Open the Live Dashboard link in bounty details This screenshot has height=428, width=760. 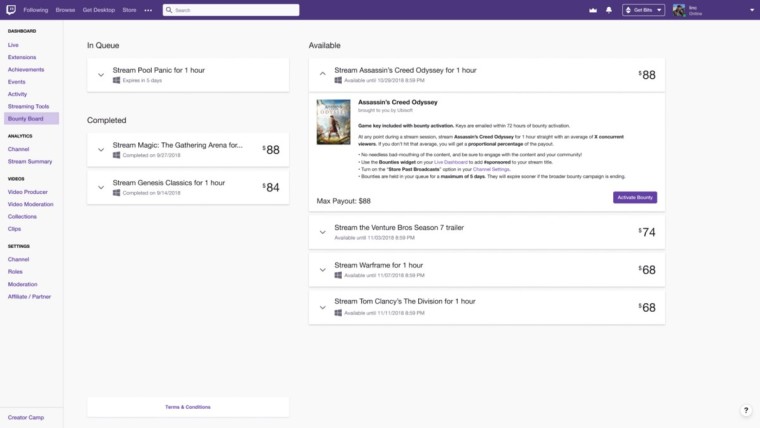click(x=451, y=162)
